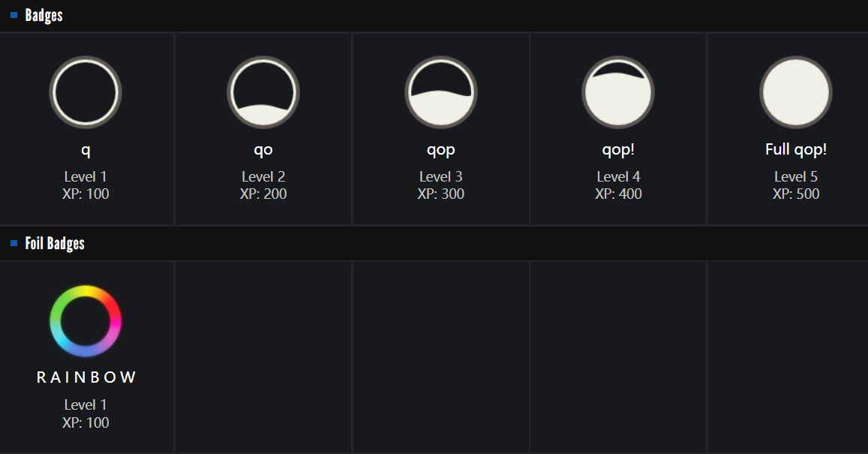Click the blue square beside Foil Badges
Screen dimensions: 868x454
[x=14, y=243]
